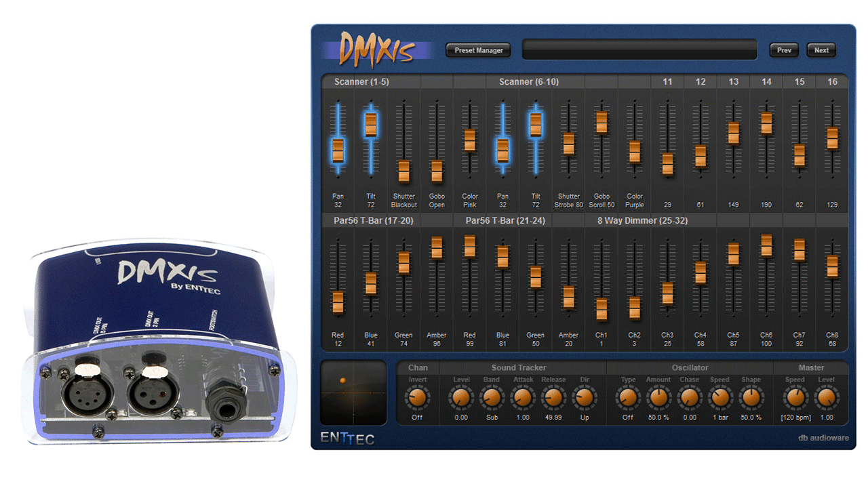Screen dimensions: 868x488
Task: Click channel 15 column header
Action: coord(800,82)
